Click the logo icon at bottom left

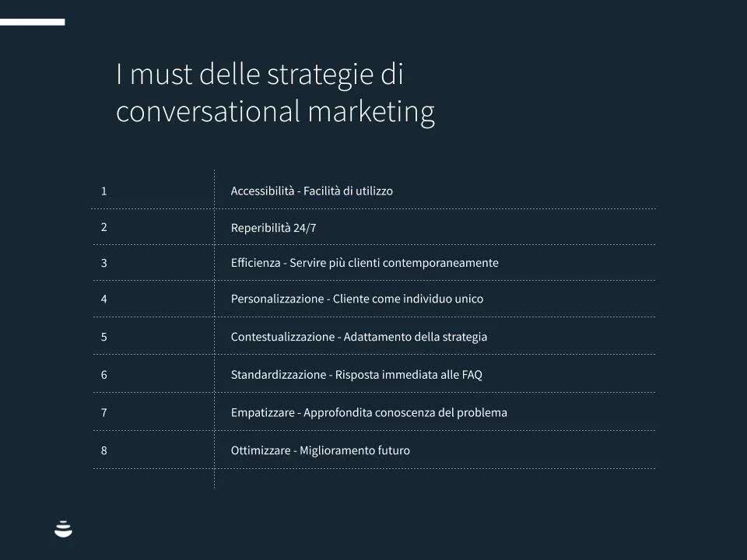tap(64, 530)
